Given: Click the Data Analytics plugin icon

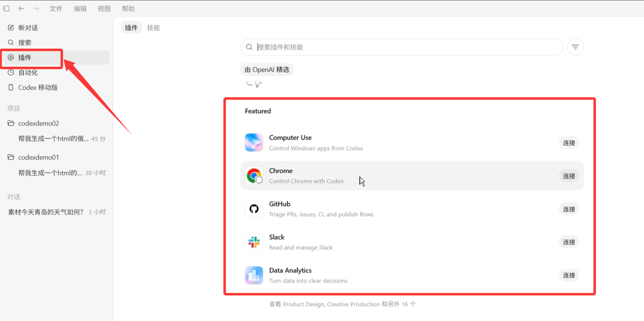Looking at the screenshot, I should 254,275.
